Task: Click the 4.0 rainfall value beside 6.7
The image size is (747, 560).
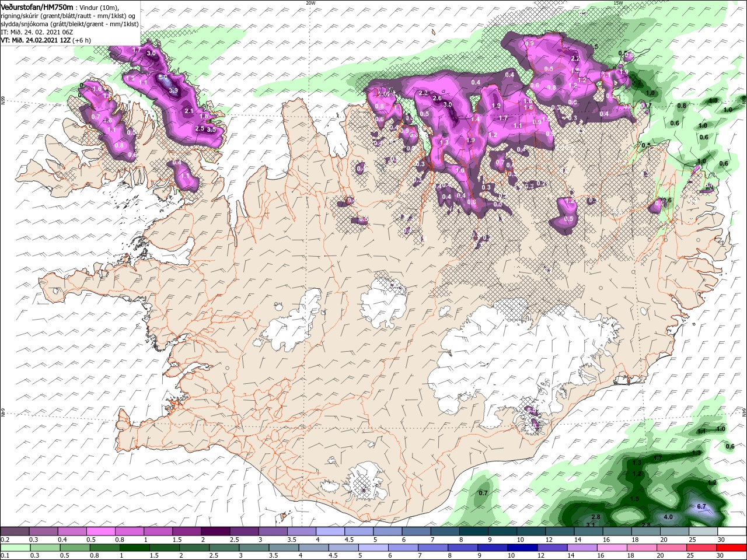Action: (668, 517)
